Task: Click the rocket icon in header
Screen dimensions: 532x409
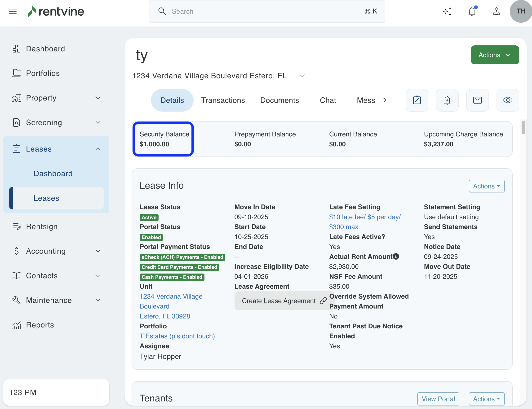Action: 497,11
